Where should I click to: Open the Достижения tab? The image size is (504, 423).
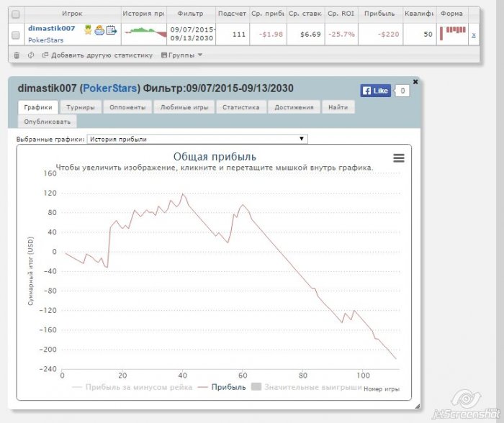click(294, 107)
